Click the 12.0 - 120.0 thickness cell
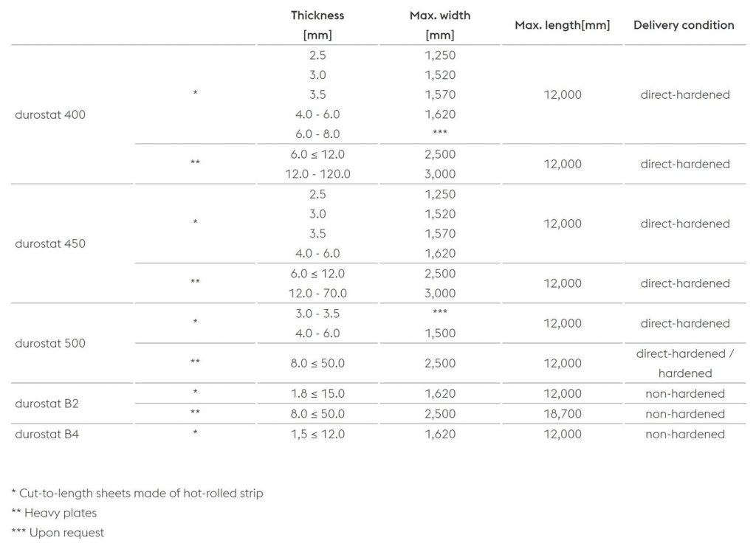756x546 pixels. coord(317,174)
